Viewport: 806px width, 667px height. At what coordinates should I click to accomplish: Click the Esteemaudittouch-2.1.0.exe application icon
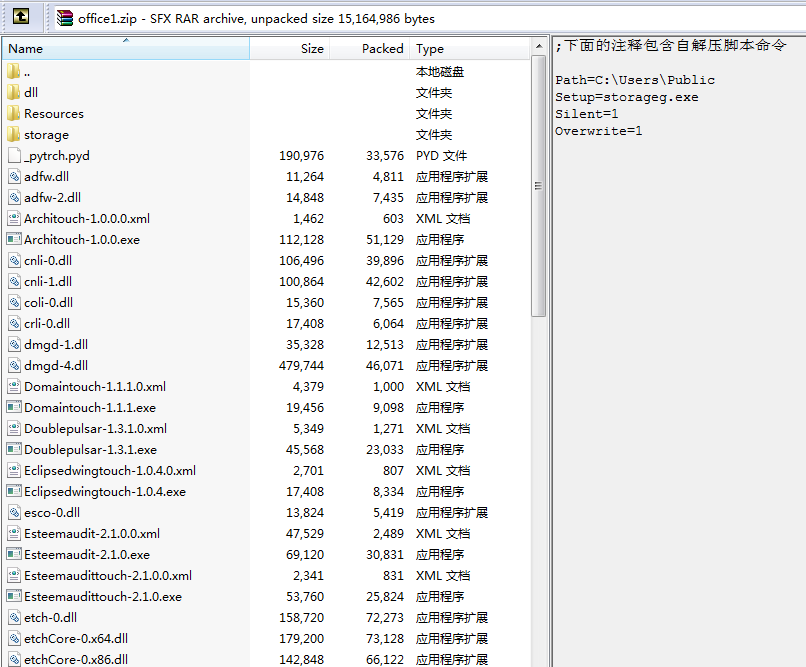point(14,597)
